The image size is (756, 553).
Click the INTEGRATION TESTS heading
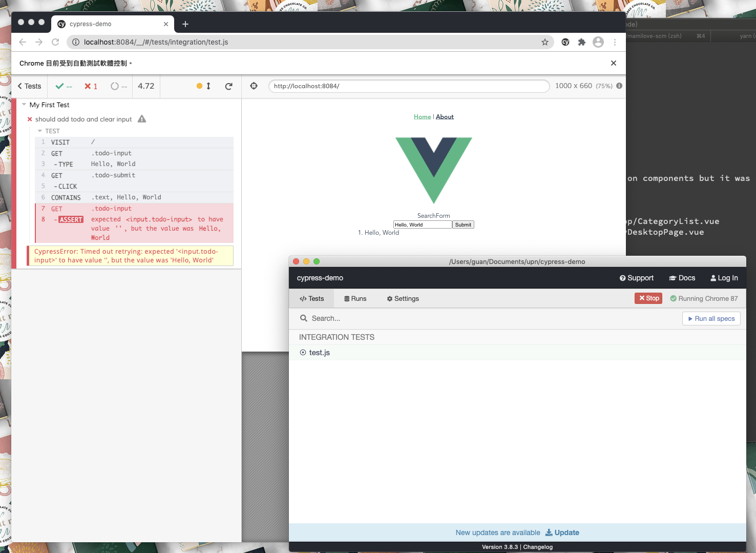click(337, 337)
